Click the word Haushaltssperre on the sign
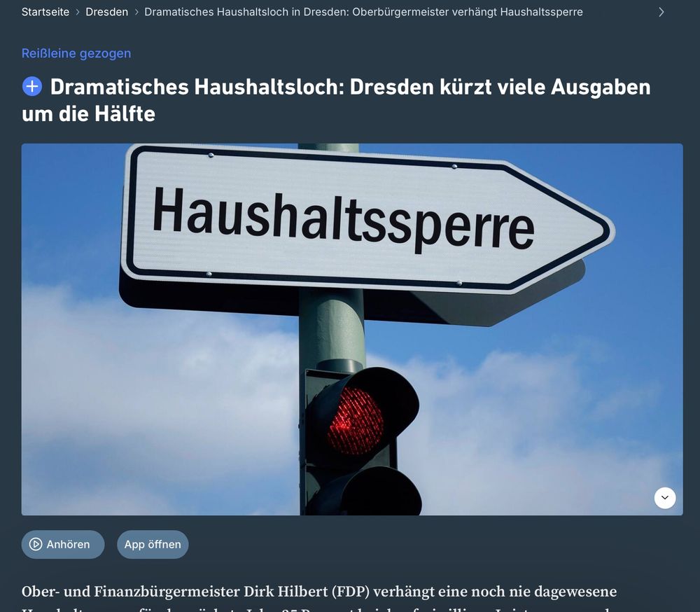Screen dimensions: 700x612 343,219
